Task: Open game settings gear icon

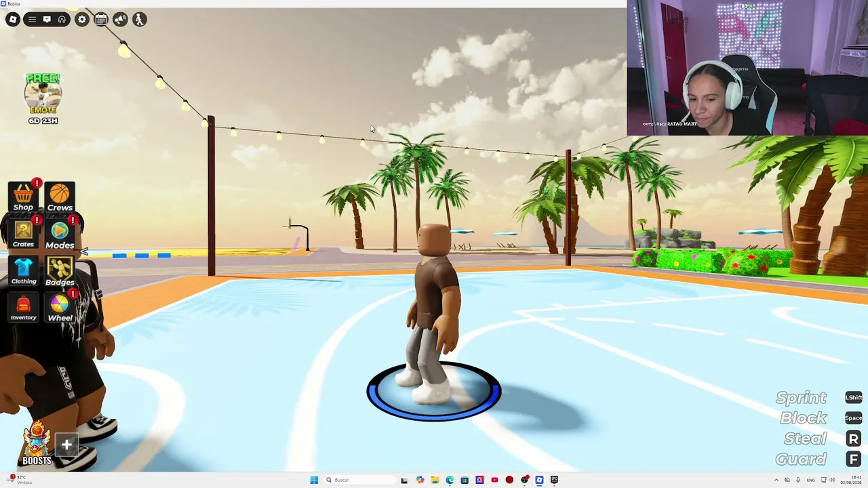Action: pyautogui.click(x=82, y=20)
